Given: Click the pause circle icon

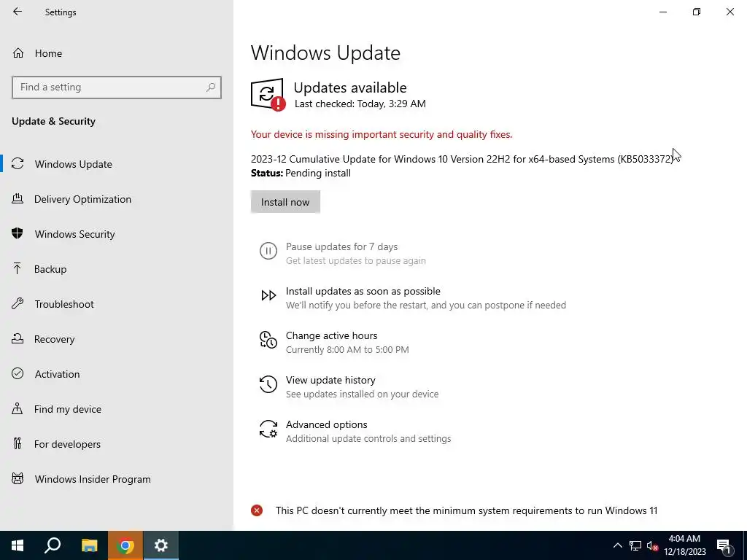Looking at the screenshot, I should click(268, 251).
